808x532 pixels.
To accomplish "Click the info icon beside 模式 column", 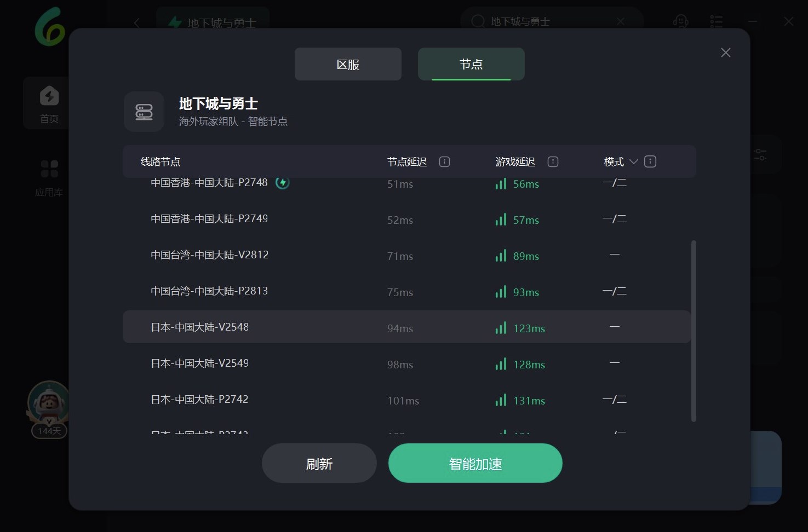I will (650, 161).
